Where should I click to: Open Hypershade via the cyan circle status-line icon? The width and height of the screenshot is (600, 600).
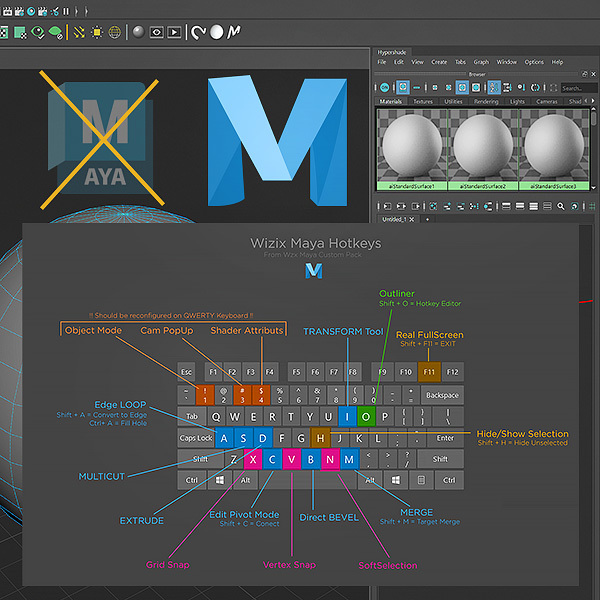tap(31, 11)
